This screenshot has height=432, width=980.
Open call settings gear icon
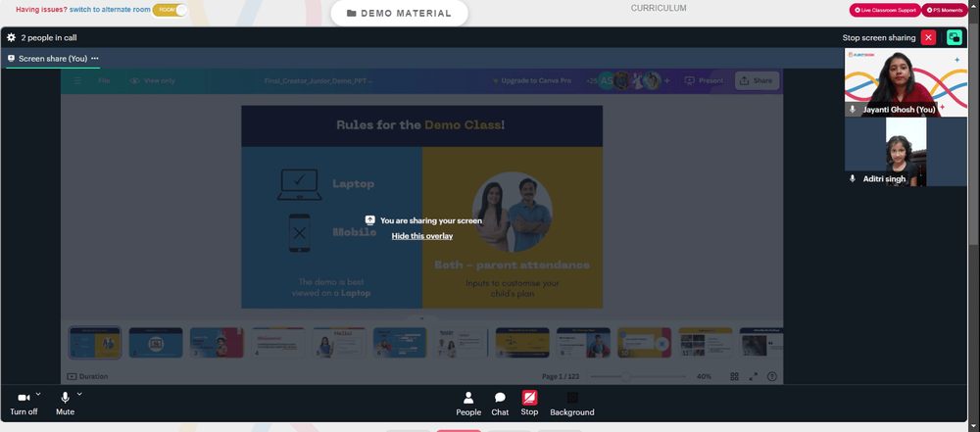pyautogui.click(x=11, y=37)
